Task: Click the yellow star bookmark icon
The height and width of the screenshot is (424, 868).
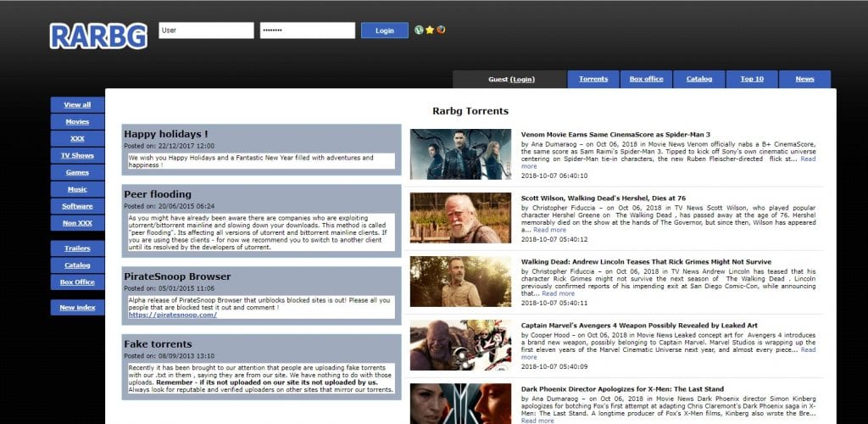Action: pos(430,30)
